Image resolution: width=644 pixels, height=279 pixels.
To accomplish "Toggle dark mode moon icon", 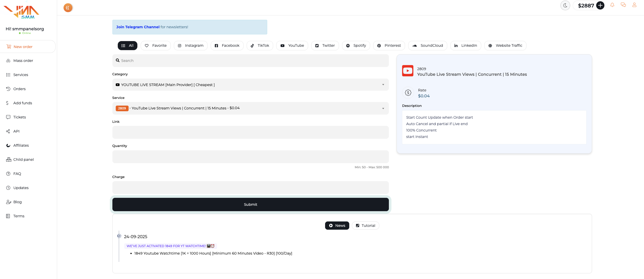I will (565, 5).
